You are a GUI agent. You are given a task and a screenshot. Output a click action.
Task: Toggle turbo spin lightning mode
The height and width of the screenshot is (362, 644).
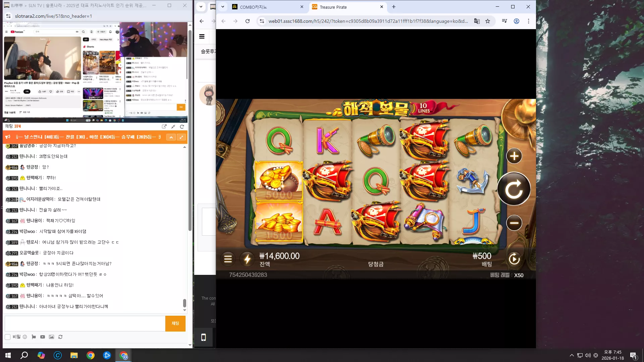(247, 259)
